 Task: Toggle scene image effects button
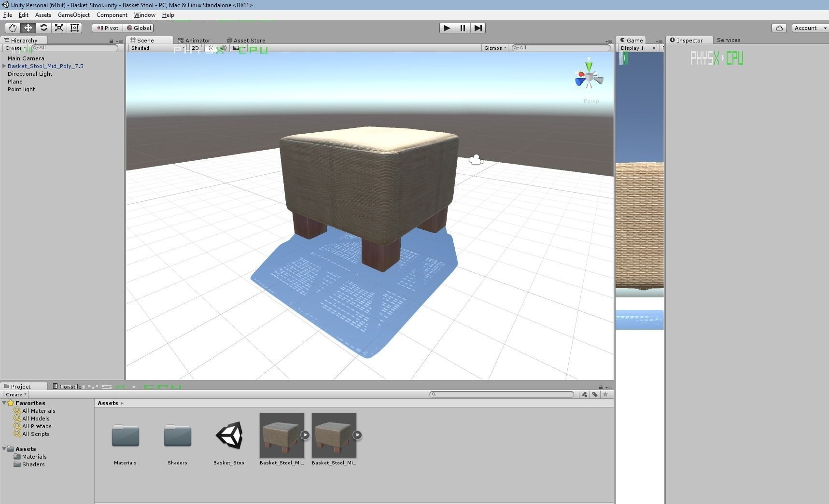(x=237, y=48)
